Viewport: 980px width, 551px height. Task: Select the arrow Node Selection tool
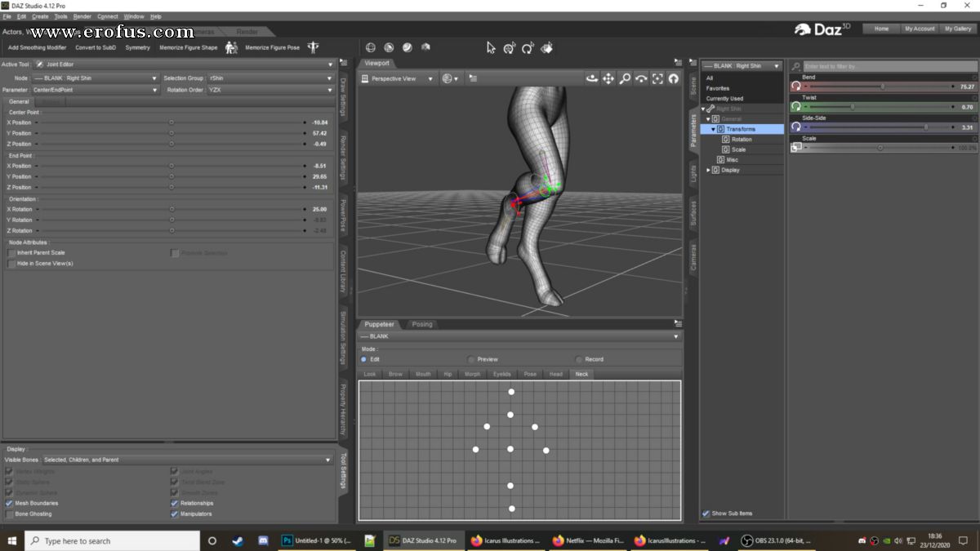(491, 47)
